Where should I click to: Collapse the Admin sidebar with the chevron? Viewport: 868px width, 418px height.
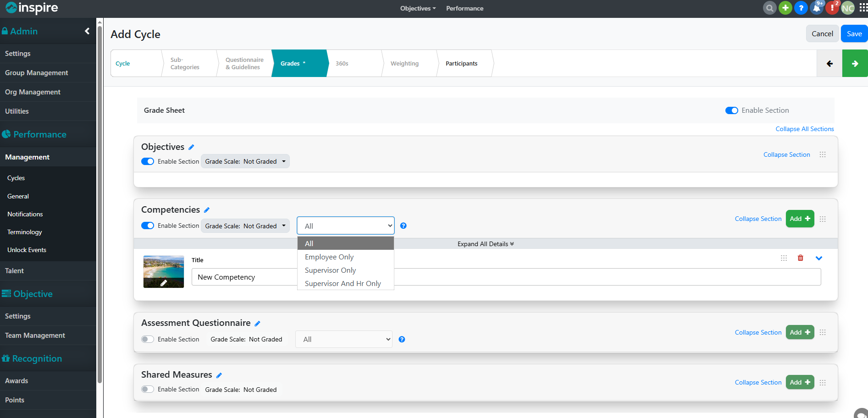click(87, 31)
